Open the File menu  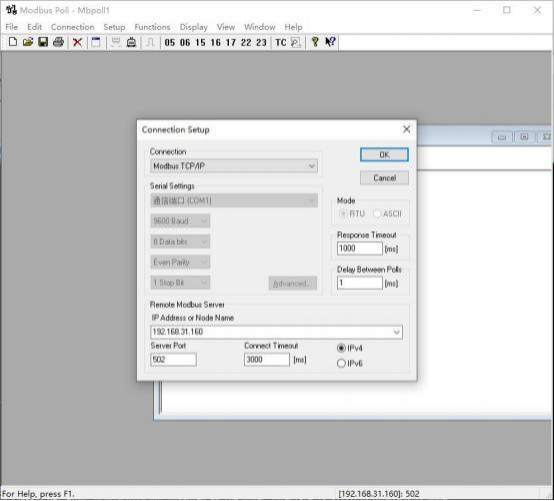[12, 27]
